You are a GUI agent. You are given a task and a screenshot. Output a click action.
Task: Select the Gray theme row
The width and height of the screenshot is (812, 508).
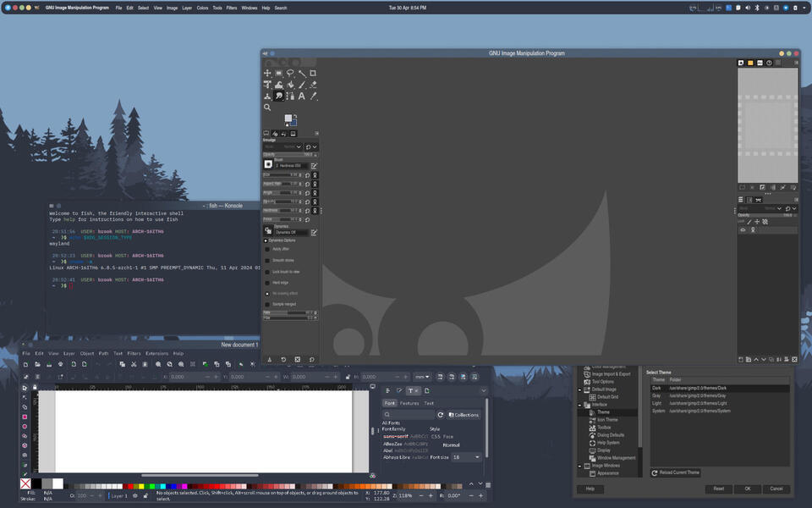pyautogui.click(x=720, y=395)
